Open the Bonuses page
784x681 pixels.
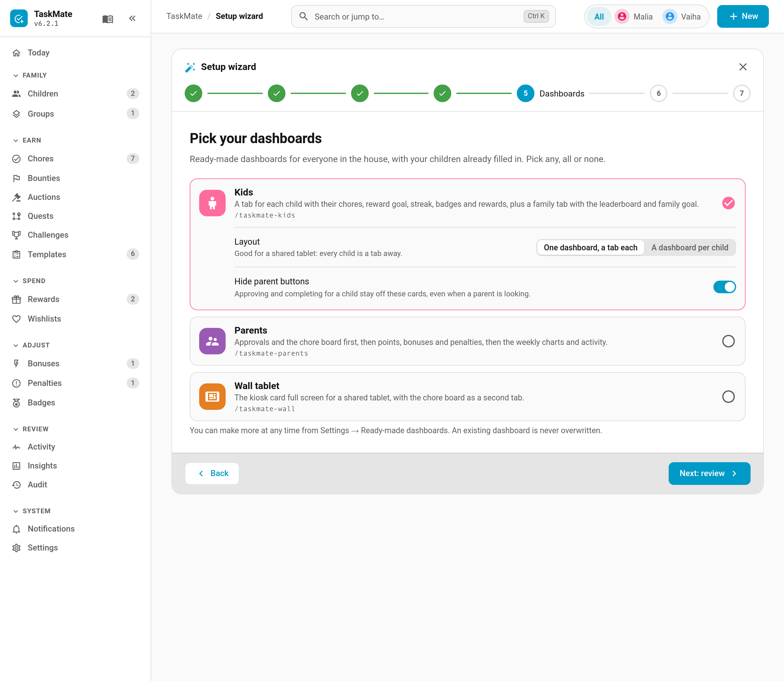pyautogui.click(x=75, y=364)
